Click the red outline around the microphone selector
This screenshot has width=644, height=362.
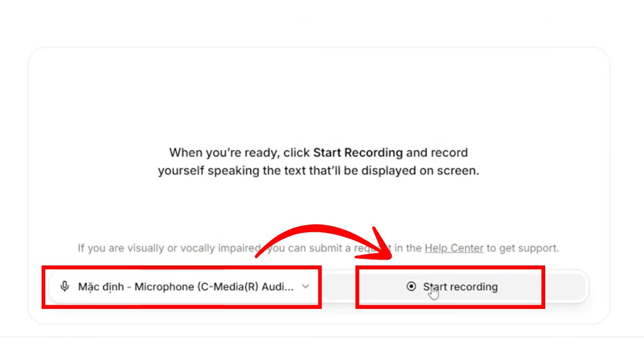(181, 267)
